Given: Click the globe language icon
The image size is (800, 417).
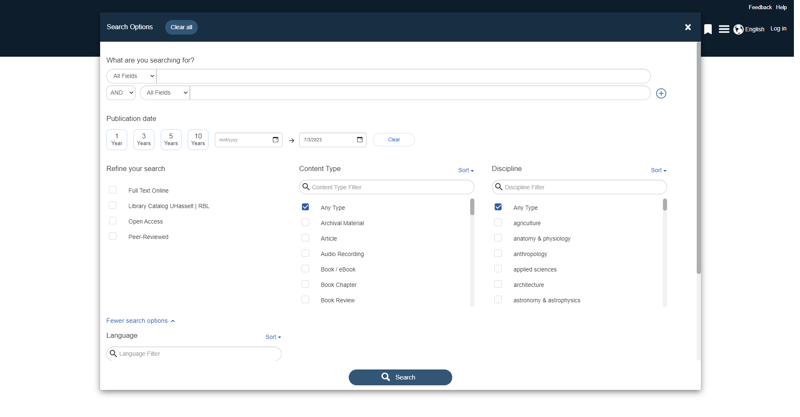Looking at the screenshot, I should [739, 29].
